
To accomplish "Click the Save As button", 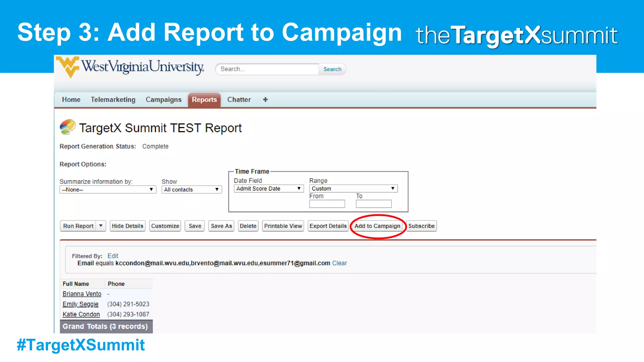I will 221,226.
